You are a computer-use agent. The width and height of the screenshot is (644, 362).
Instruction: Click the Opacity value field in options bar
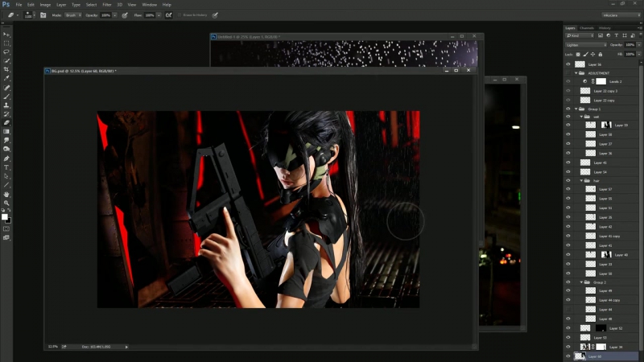click(106, 15)
